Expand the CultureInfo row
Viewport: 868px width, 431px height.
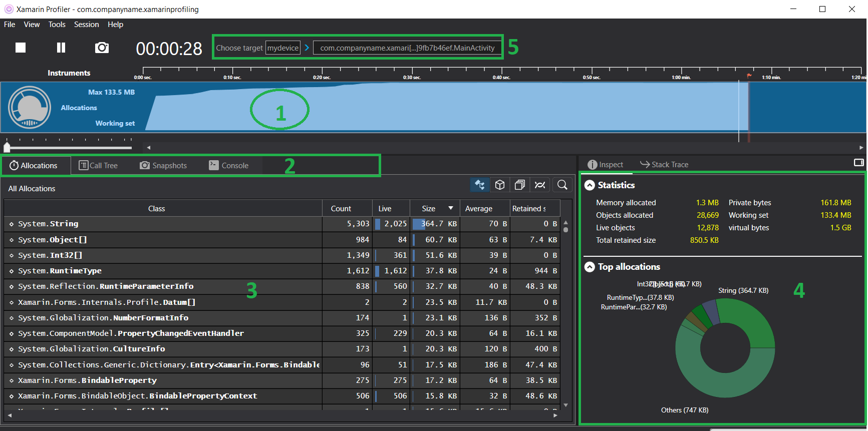12,349
